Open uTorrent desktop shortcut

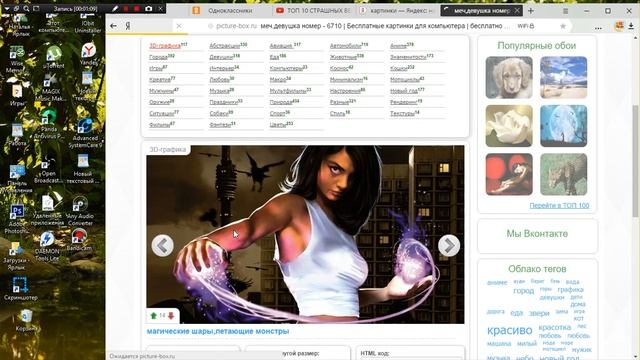(x=53, y=57)
